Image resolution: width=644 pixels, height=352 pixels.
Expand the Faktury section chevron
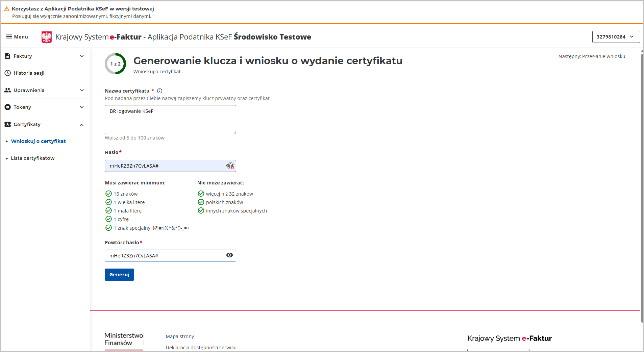click(x=82, y=56)
